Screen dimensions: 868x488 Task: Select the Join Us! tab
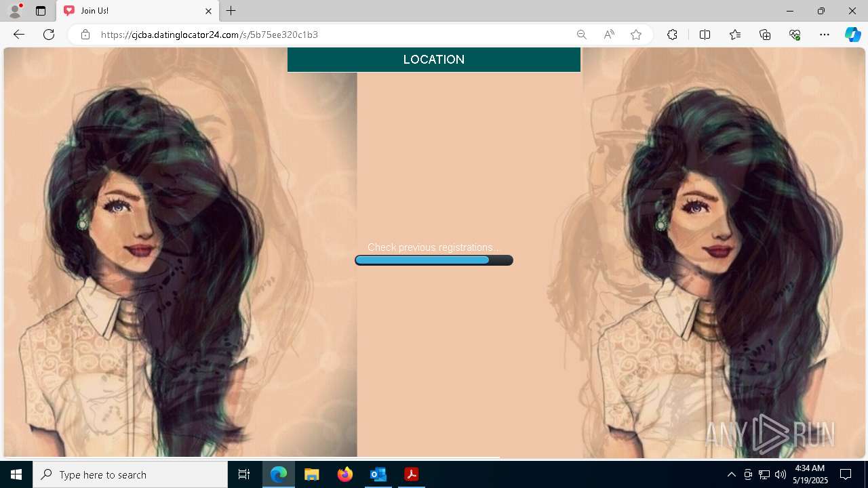(x=137, y=11)
